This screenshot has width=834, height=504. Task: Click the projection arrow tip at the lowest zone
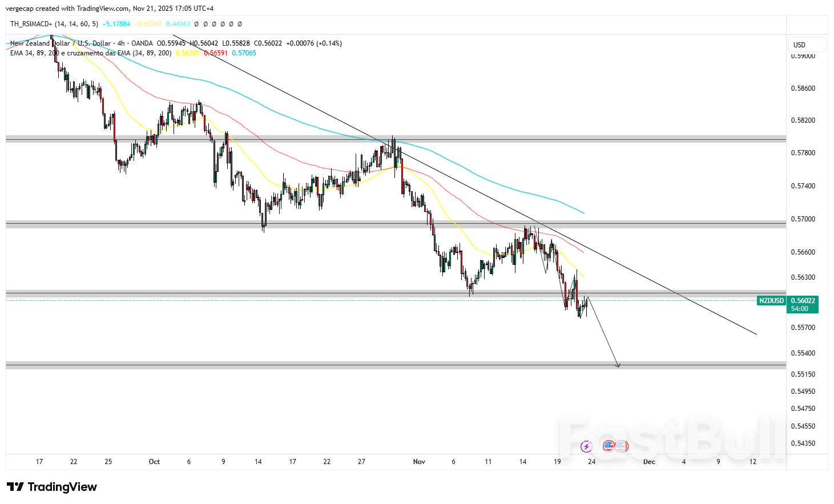(x=618, y=366)
